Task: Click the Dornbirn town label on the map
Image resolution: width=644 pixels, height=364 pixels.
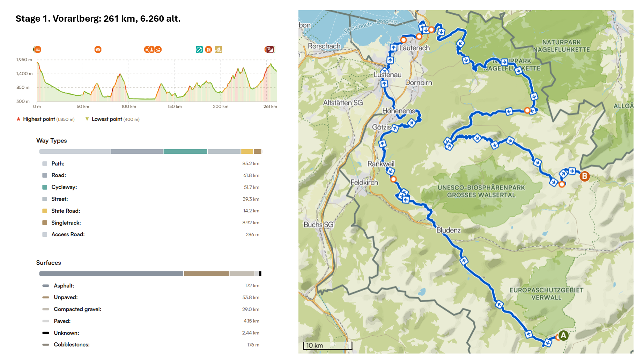Action: [419, 83]
